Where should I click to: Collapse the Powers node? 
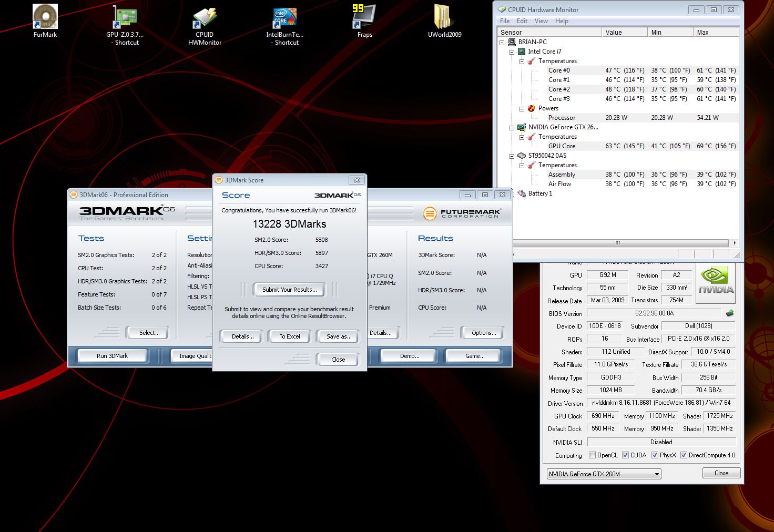click(x=522, y=109)
